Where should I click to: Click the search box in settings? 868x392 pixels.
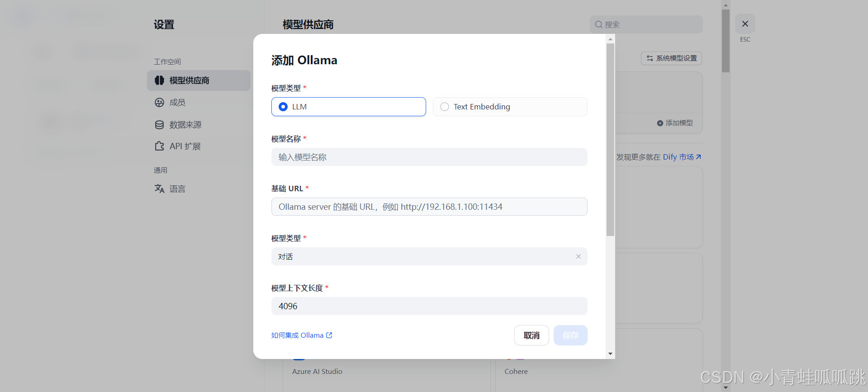coord(646,24)
